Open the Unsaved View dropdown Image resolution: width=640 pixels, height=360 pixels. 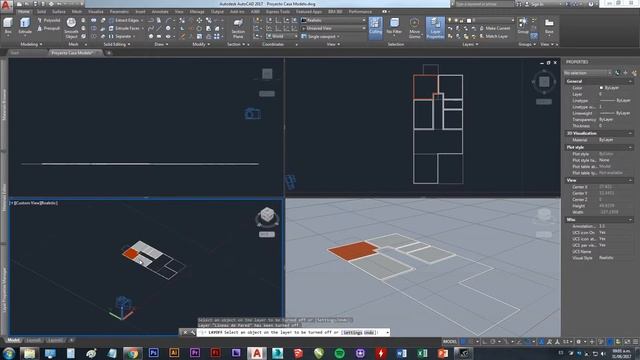(333, 28)
